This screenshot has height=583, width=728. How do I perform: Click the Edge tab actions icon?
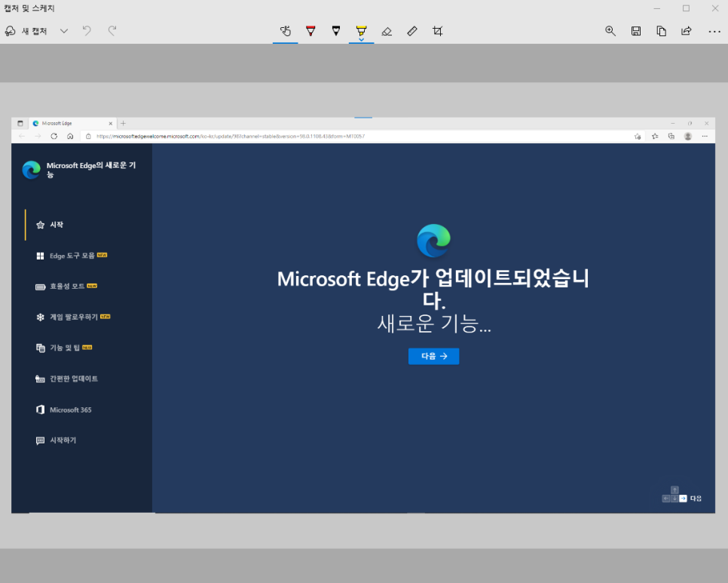click(20, 124)
